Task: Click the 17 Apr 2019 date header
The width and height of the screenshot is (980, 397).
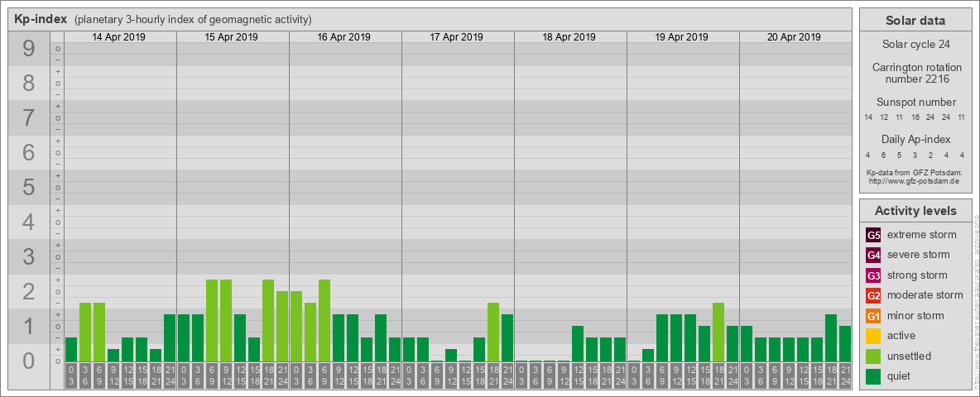Action: pyautogui.click(x=456, y=37)
